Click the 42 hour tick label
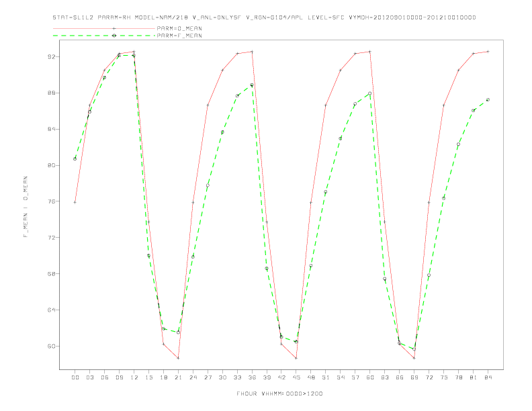This screenshot has width=532, height=411. pos(281,377)
